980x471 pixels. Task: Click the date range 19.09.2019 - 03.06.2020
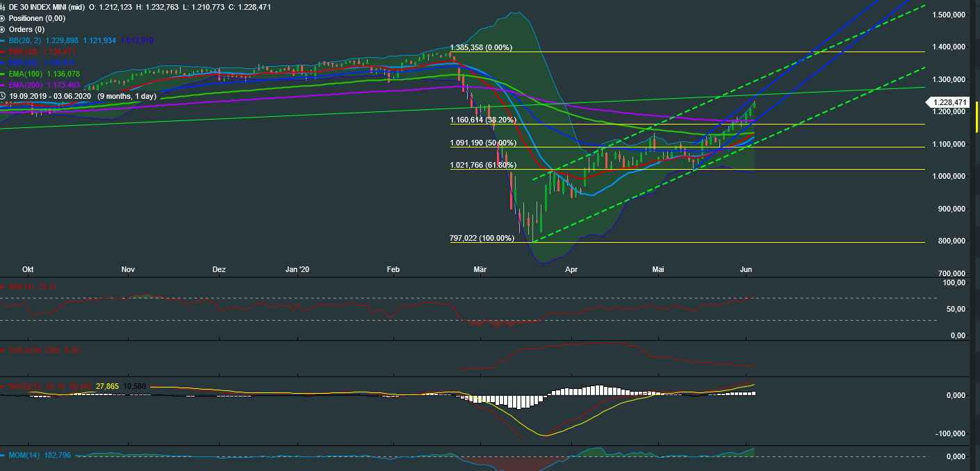pyautogui.click(x=51, y=96)
